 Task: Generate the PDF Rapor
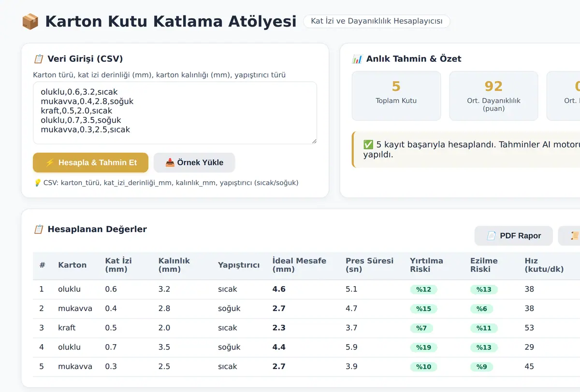point(513,236)
